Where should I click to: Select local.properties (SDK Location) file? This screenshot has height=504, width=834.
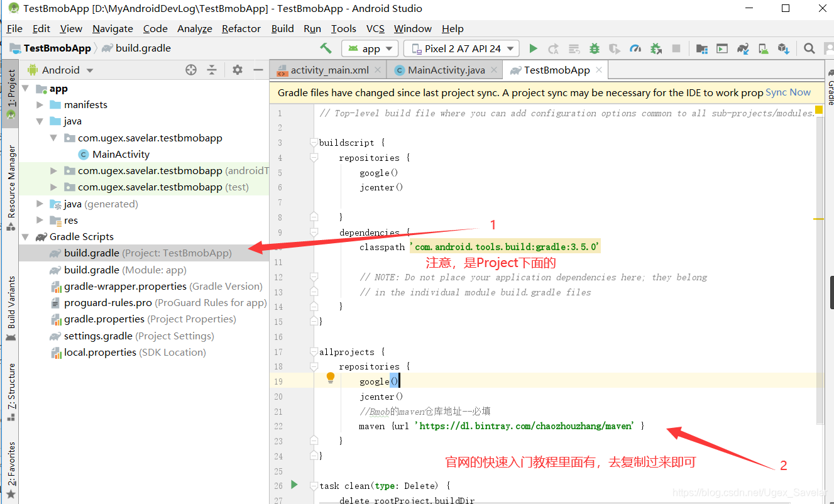(128, 352)
